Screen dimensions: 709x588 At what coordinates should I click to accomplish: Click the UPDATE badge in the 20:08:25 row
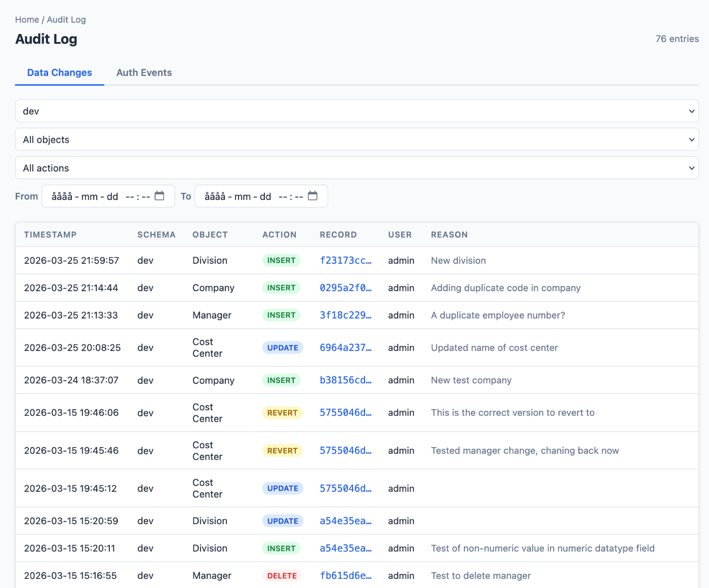(x=283, y=347)
